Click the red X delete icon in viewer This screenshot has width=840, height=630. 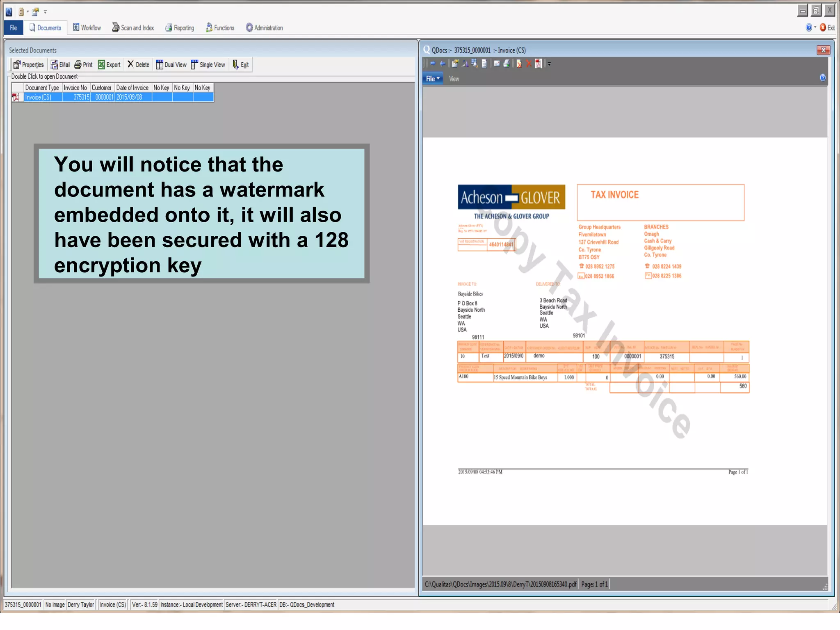tap(529, 64)
